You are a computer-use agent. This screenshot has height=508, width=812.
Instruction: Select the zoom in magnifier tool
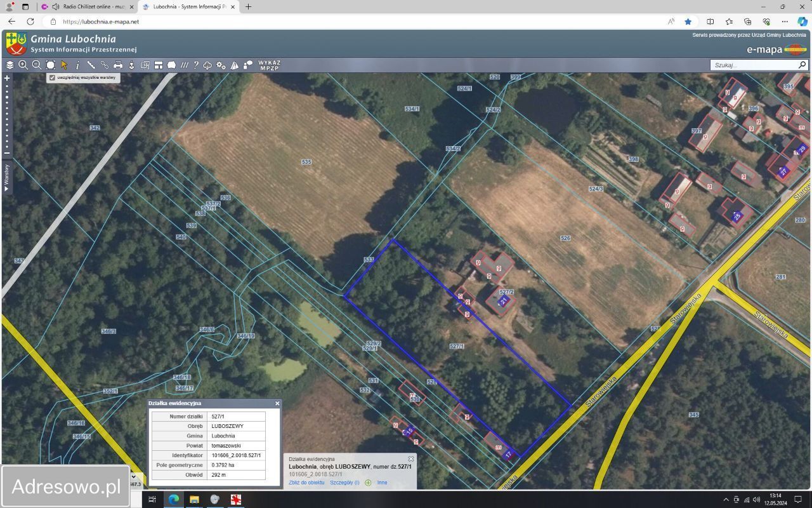click(23, 65)
